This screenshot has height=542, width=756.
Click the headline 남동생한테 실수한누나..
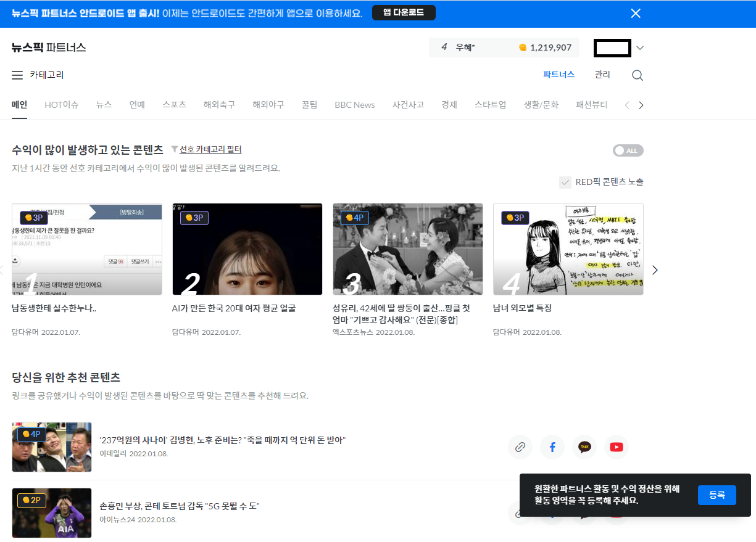(54, 308)
